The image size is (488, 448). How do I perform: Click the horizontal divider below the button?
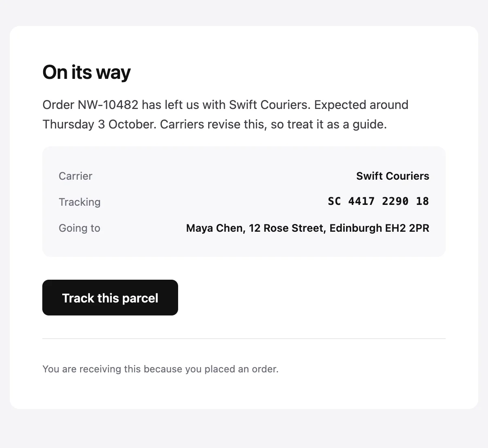point(244,338)
